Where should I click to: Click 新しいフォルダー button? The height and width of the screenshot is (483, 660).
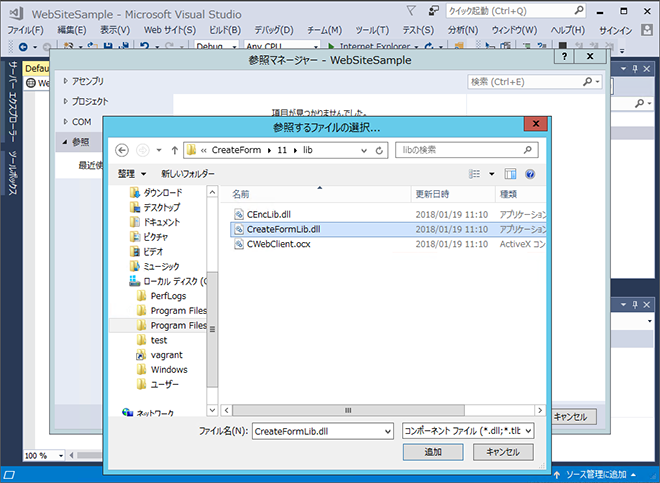pyautogui.click(x=188, y=174)
